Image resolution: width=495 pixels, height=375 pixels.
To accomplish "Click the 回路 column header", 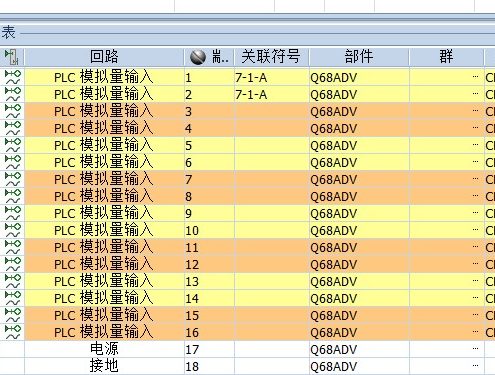I will point(104,57).
